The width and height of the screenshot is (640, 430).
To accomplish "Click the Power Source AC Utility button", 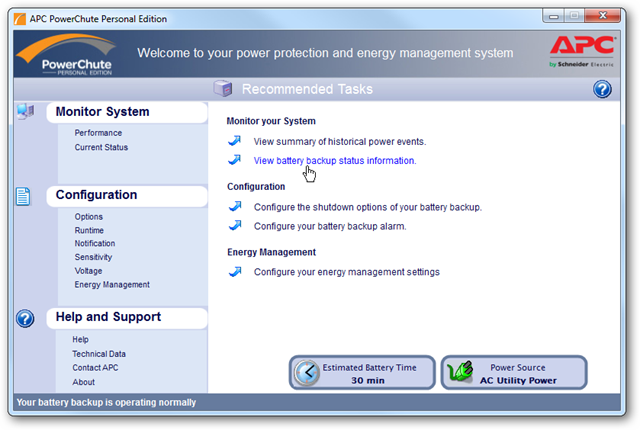I will pos(514,373).
